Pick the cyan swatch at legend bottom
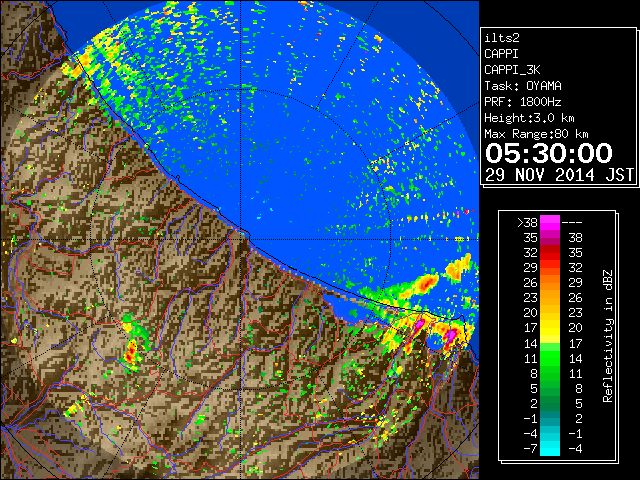640x480 pixels. click(550, 448)
